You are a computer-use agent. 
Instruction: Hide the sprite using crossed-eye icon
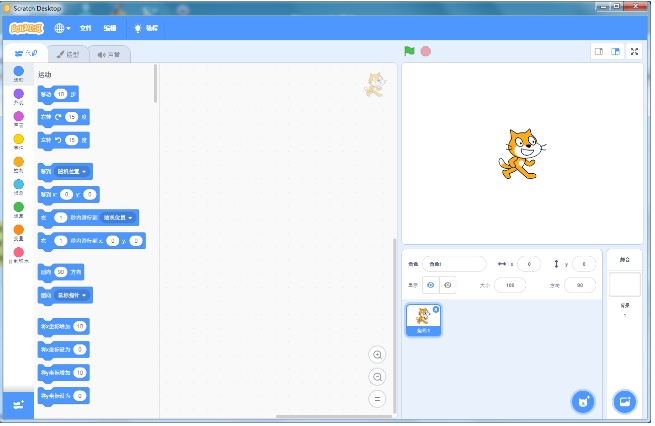(448, 285)
